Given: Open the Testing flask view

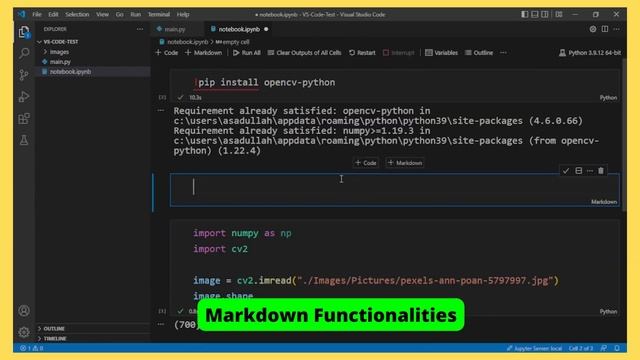Looking at the screenshot, I should 24,140.
